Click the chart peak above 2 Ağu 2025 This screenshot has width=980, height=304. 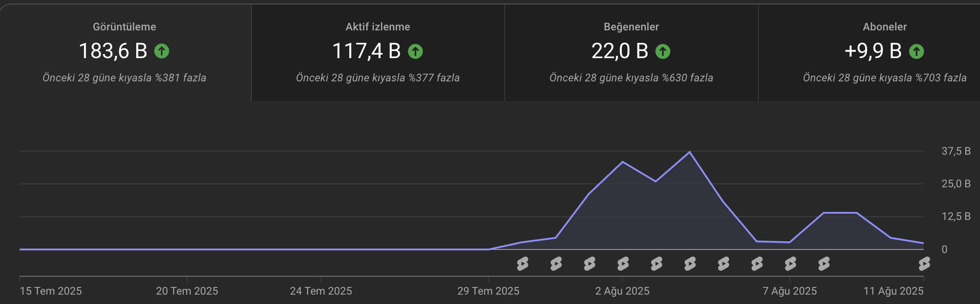point(623,162)
